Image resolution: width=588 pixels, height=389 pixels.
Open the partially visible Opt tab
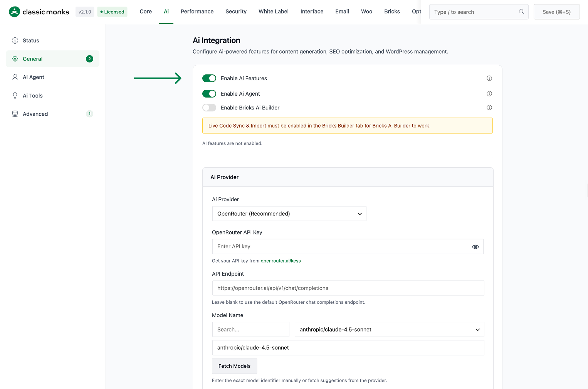(416, 12)
